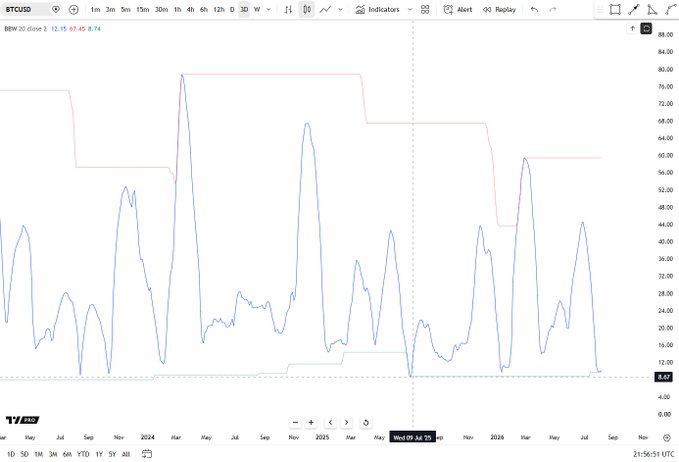Click the compare or add symbol plus icon
679x462 pixels.
pyautogui.click(x=74, y=9)
